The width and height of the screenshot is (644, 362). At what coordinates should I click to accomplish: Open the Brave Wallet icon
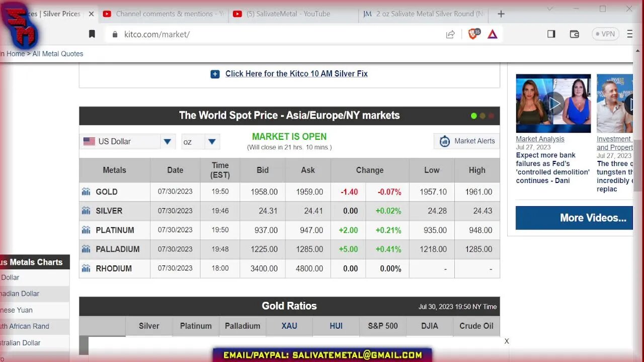coord(575,34)
